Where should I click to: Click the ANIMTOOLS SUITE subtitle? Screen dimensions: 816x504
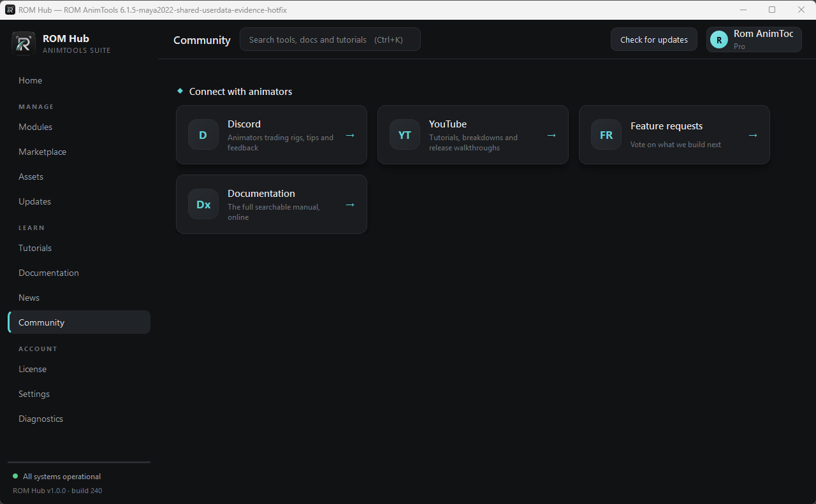click(x=76, y=50)
